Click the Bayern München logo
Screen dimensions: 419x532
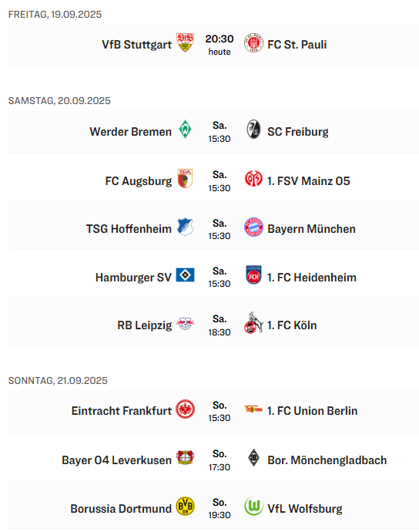253,227
